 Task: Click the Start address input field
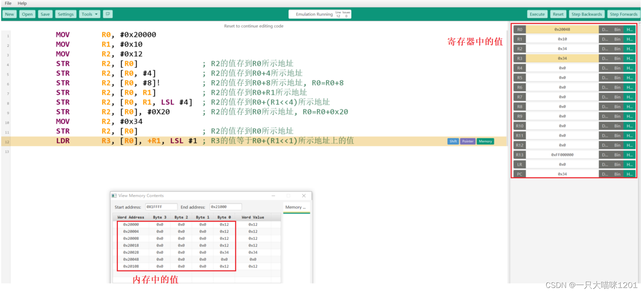point(161,207)
